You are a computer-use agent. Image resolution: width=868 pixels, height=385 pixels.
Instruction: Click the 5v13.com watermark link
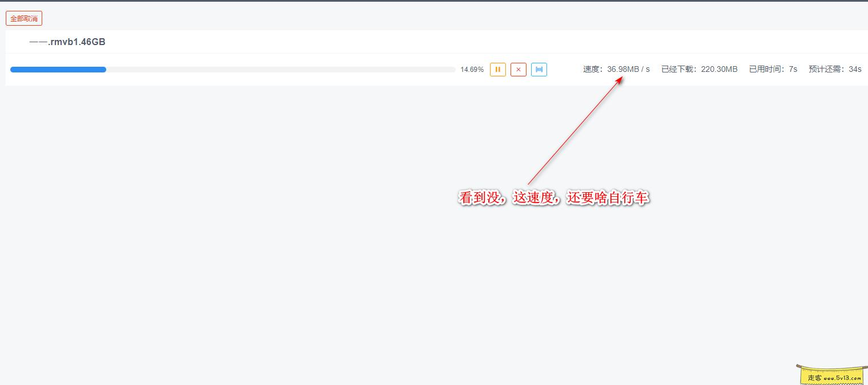click(831, 377)
